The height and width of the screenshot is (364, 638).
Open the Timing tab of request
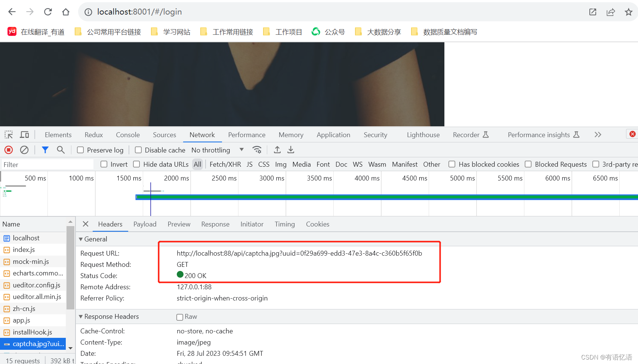tap(285, 224)
